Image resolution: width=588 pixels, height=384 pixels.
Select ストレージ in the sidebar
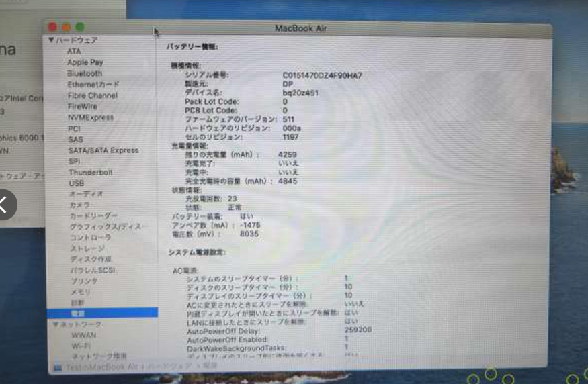tap(88, 248)
